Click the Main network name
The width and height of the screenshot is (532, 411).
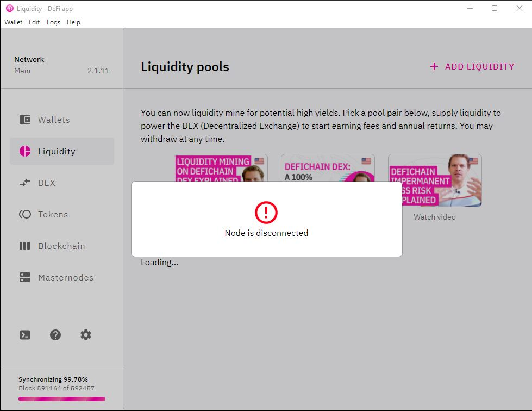(22, 71)
